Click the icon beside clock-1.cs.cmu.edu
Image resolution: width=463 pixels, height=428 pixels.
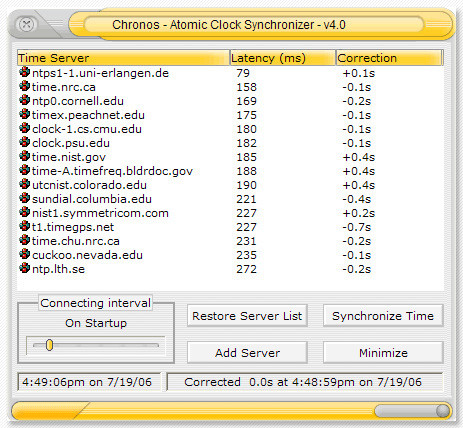point(25,128)
